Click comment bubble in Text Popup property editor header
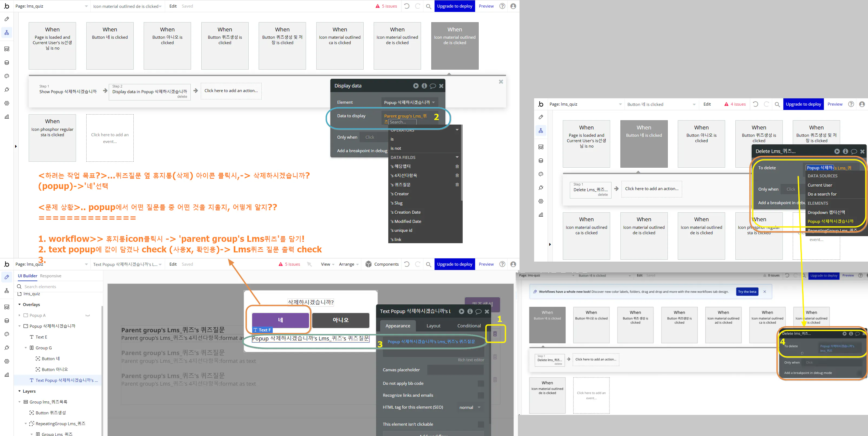 pos(478,311)
